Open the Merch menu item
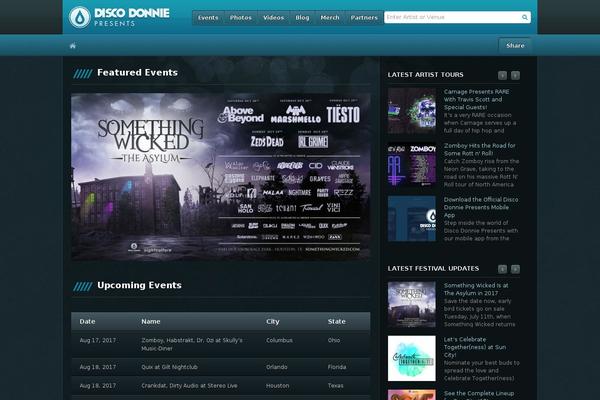This screenshot has height=400, width=600. pos(329,17)
